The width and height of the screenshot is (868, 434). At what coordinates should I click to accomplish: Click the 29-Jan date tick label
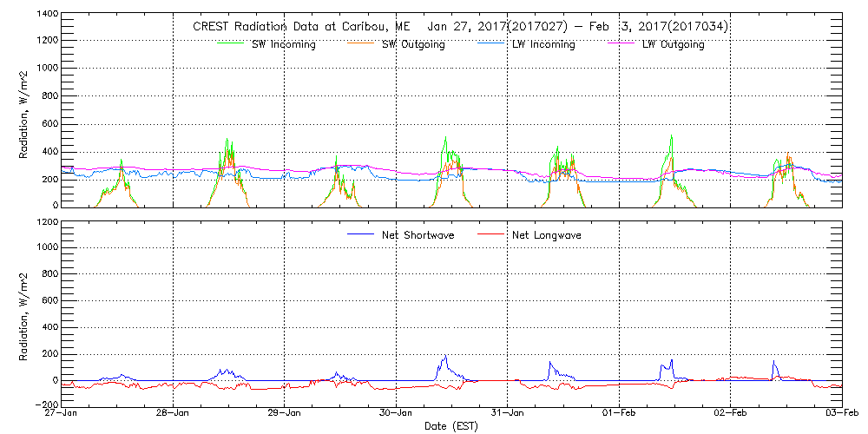[x=285, y=413]
